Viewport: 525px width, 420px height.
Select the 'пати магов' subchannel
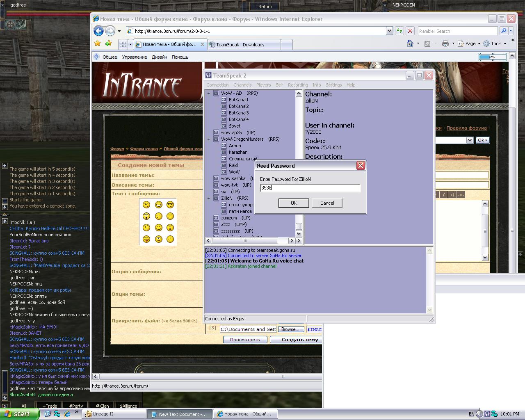(240, 211)
